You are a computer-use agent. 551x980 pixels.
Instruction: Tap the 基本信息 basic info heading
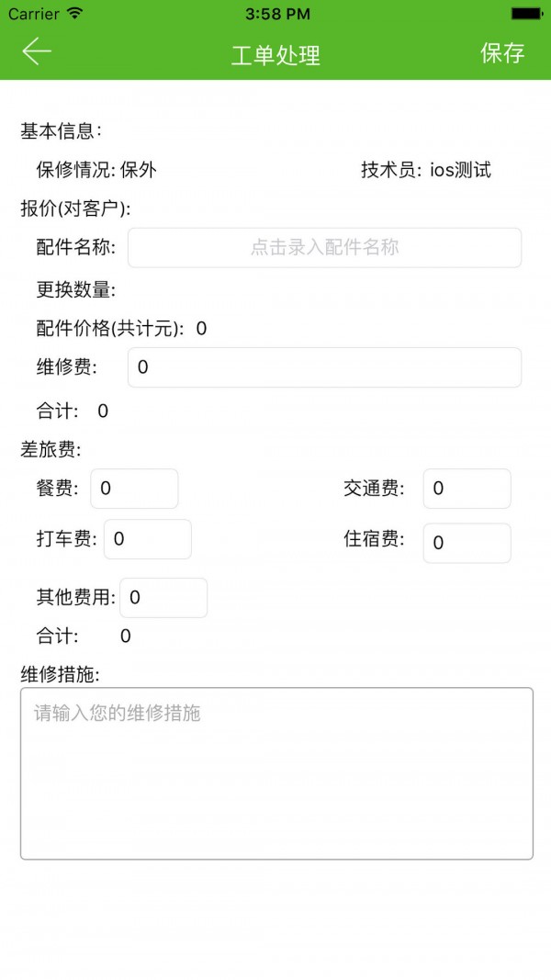[x=62, y=131]
